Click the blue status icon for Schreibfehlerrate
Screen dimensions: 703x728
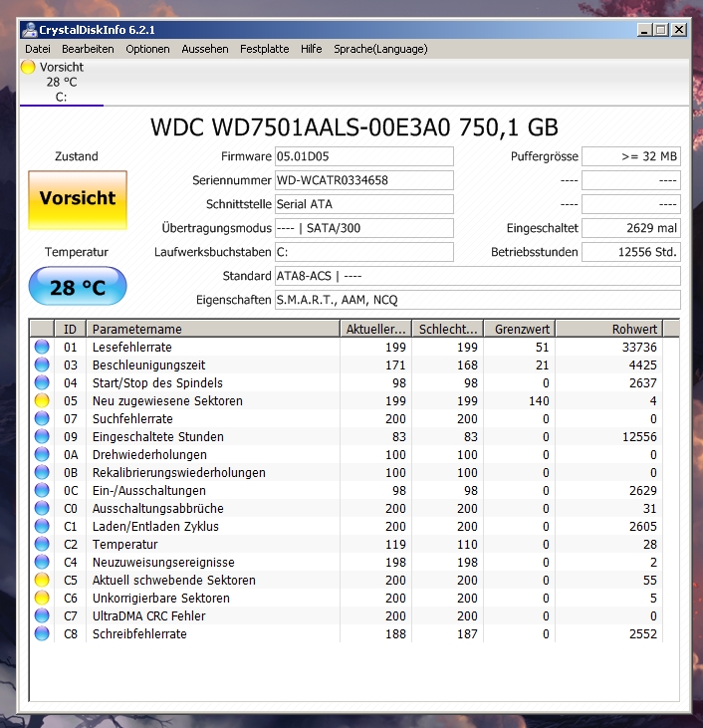tap(42, 633)
